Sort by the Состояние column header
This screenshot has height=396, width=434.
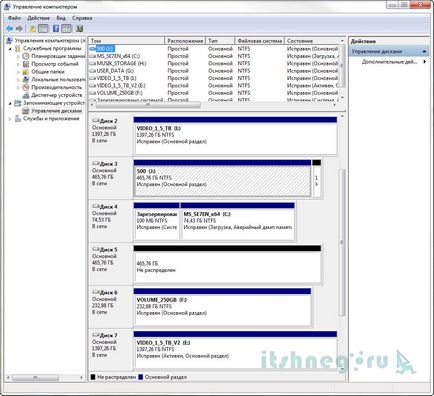313,41
